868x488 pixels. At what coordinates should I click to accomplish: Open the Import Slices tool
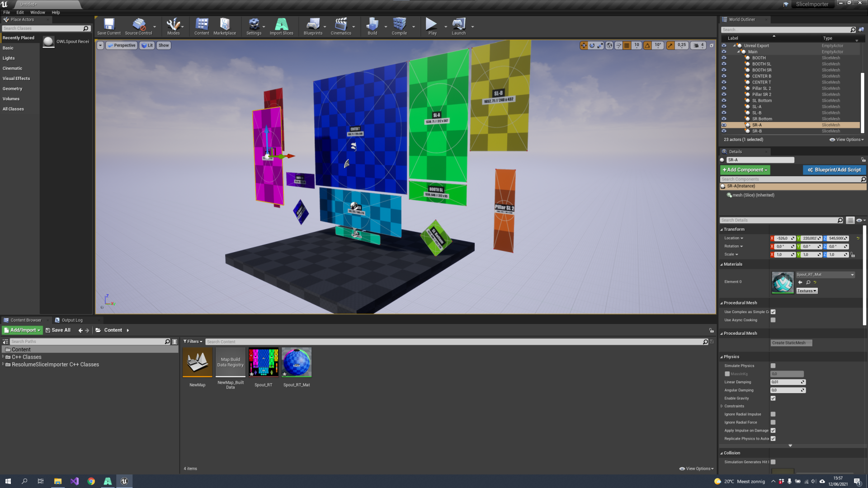282,26
